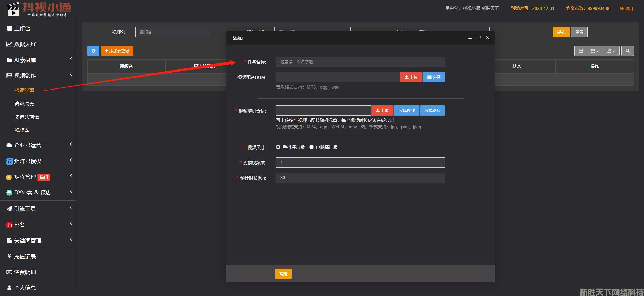Select the 手机竖屏版 radio option

click(x=278, y=147)
